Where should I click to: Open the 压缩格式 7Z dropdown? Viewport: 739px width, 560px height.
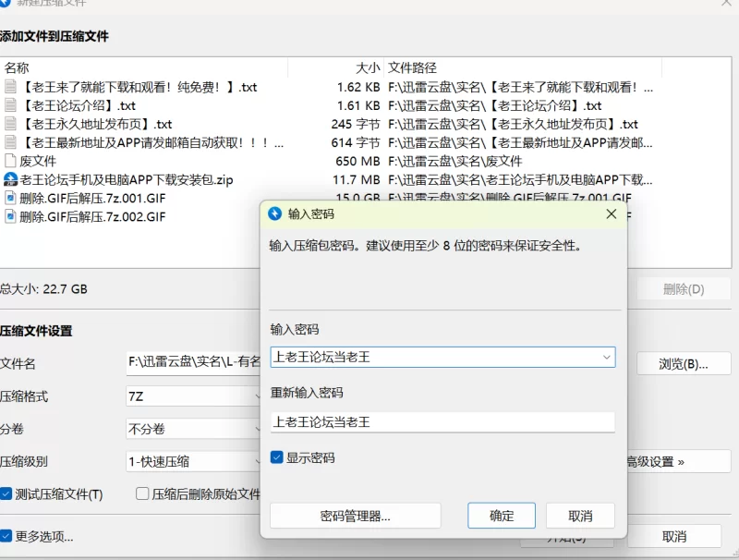pos(193,396)
